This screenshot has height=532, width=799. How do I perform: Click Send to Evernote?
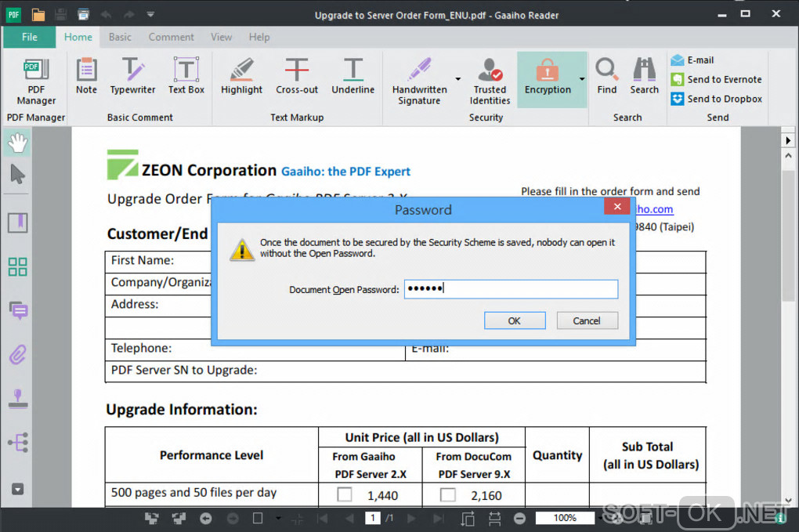coord(716,79)
